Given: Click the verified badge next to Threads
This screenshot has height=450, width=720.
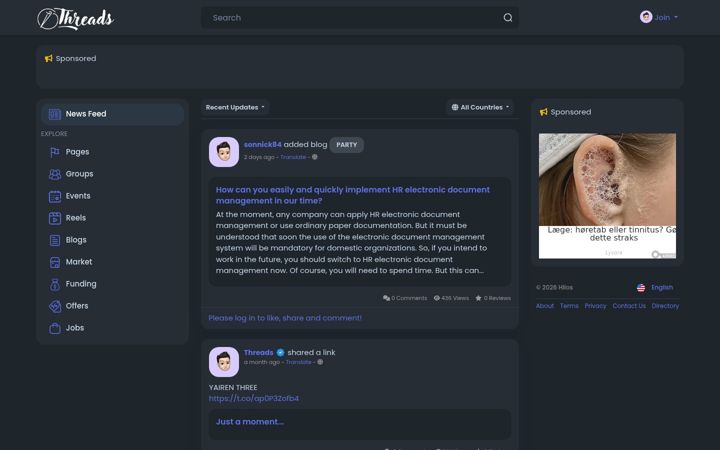Looking at the screenshot, I should tap(280, 353).
